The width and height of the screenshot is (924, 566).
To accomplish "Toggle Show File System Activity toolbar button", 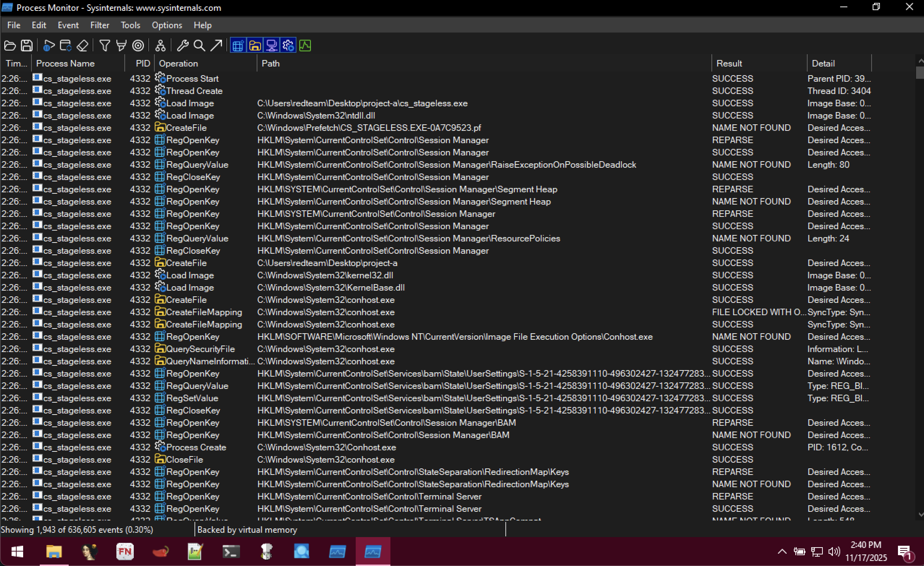I will tap(255, 46).
